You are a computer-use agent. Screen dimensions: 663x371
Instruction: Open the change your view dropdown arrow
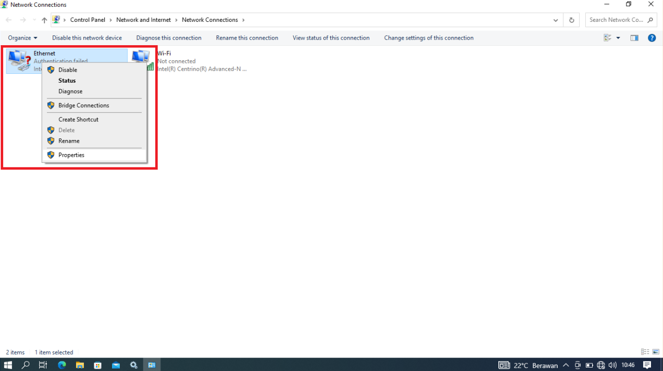click(618, 38)
